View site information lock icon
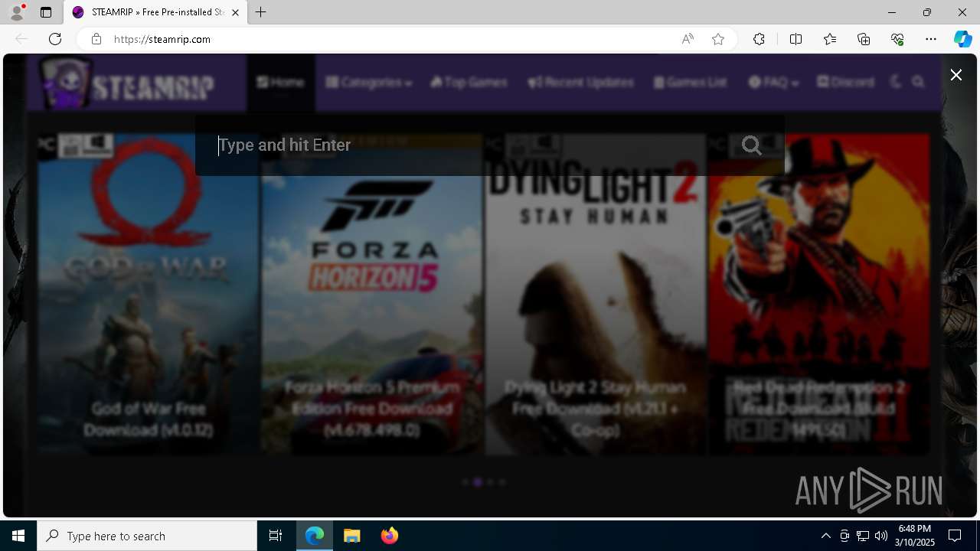The image size is (980, 551). pyautogui.click(x=96, y=39)
